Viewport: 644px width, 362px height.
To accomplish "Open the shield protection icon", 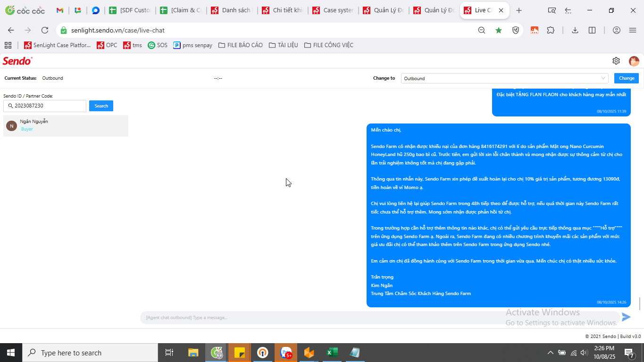I will [x=516, y=30].
